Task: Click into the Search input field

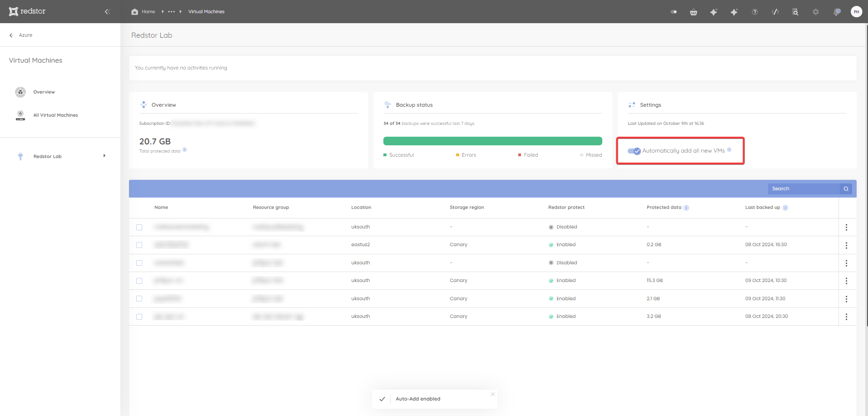Action: 805,189
